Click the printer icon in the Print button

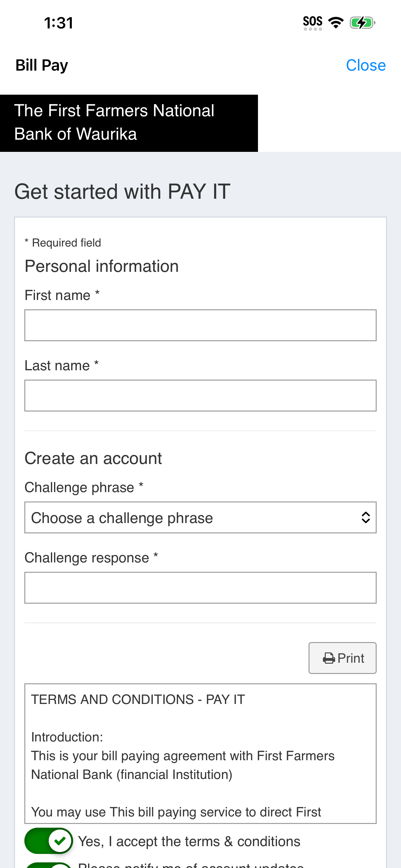click(x=329, y=658)
